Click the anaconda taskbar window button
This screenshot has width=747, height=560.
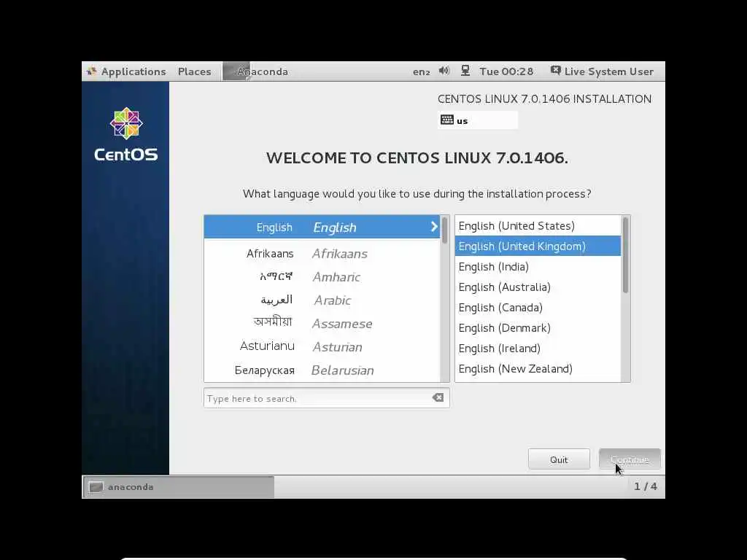pos(179,486)
